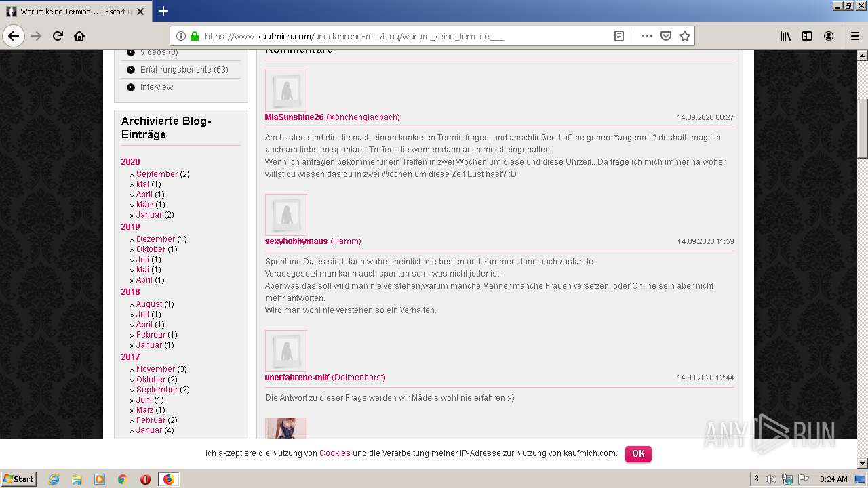The height and width of the screenshot is (488, 868).
Task: Open Januar 2017 blog archive
Action: click(149, 430)
